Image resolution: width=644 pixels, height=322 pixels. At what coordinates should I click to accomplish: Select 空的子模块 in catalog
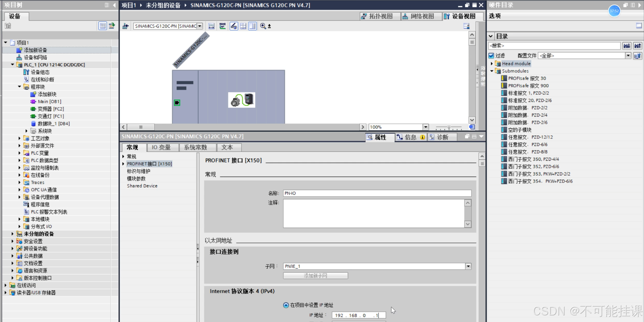pos(520,130)
